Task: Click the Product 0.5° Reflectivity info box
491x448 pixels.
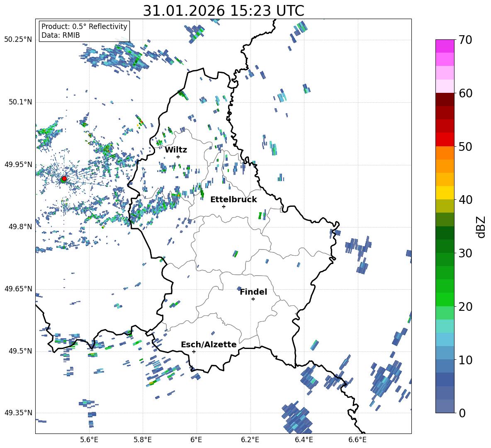Action: [84, 31]
